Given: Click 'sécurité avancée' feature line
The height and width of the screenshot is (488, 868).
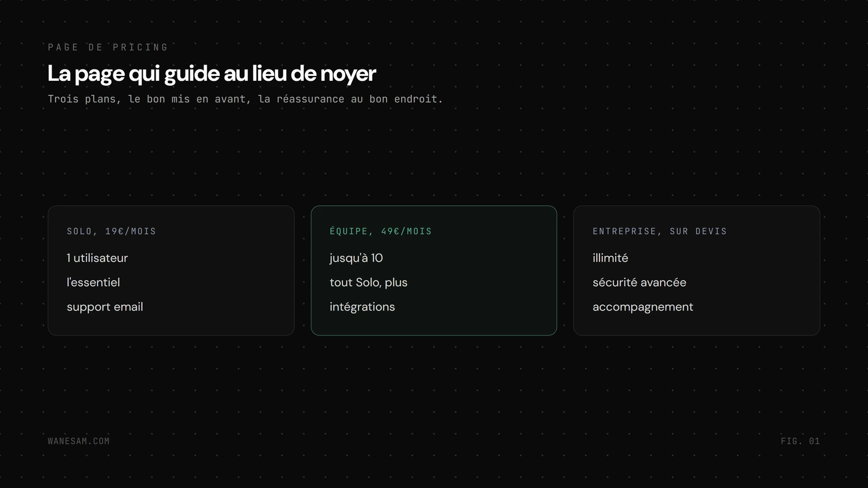Looking at the screenshot, I should (x=640, y=282).
